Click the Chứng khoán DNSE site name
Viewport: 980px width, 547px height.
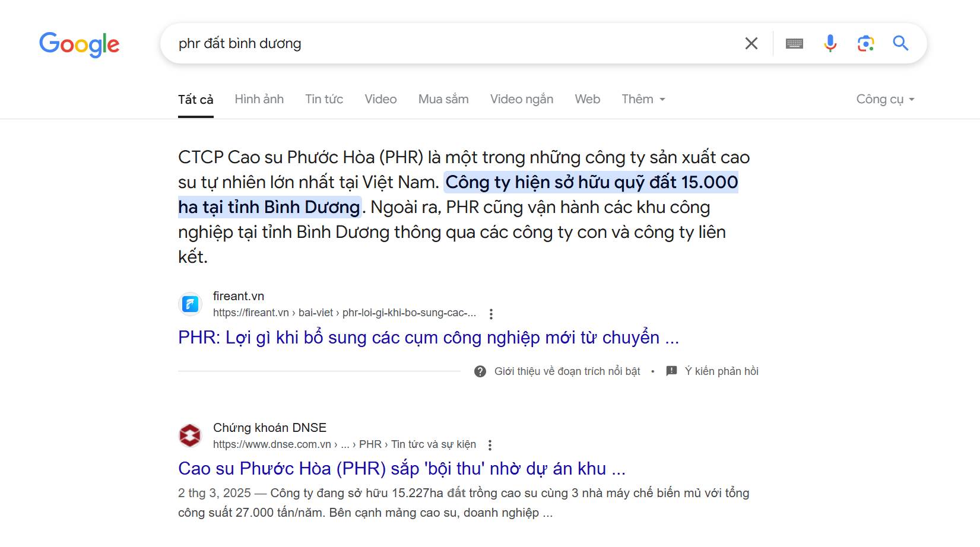pos(269,428)
